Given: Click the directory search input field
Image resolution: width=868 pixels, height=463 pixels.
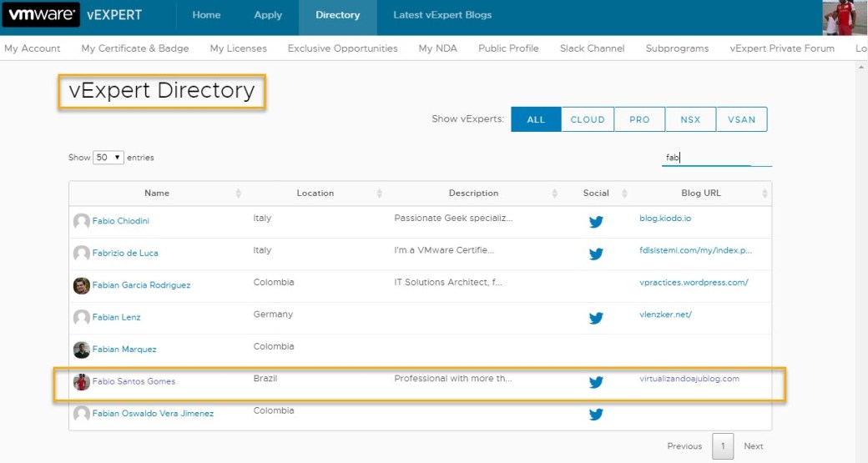Looking at the screenshot, I should pos(716,157).
